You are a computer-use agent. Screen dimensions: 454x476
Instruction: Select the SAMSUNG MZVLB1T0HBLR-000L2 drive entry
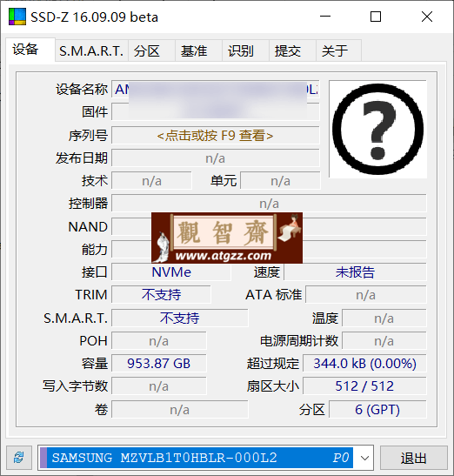[197, 458]
